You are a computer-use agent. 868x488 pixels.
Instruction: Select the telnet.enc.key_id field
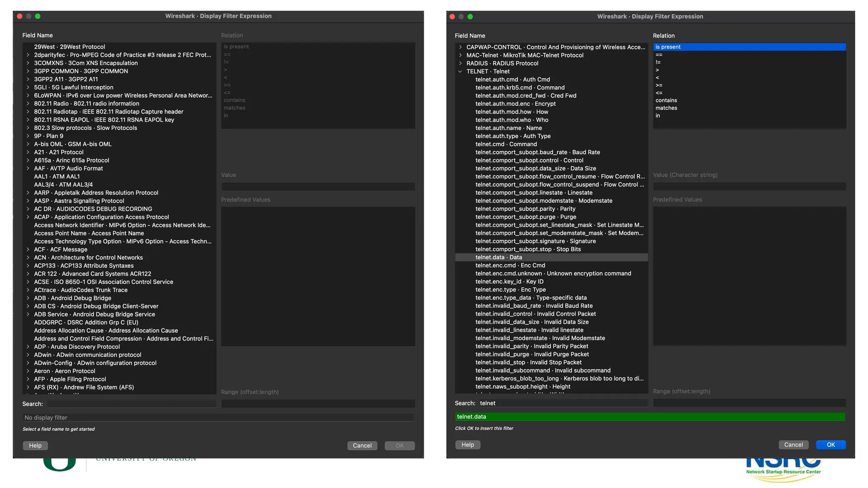509,282
